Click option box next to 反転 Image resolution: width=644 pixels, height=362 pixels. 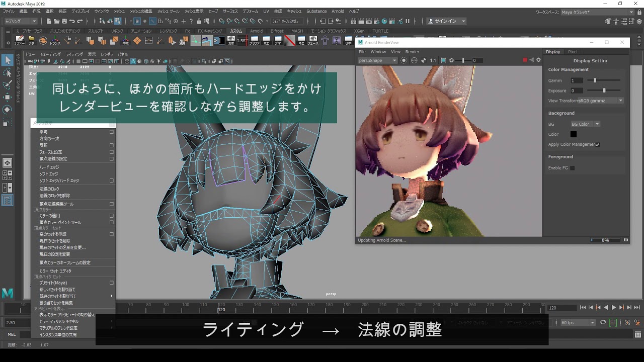(x=111, y=145)
